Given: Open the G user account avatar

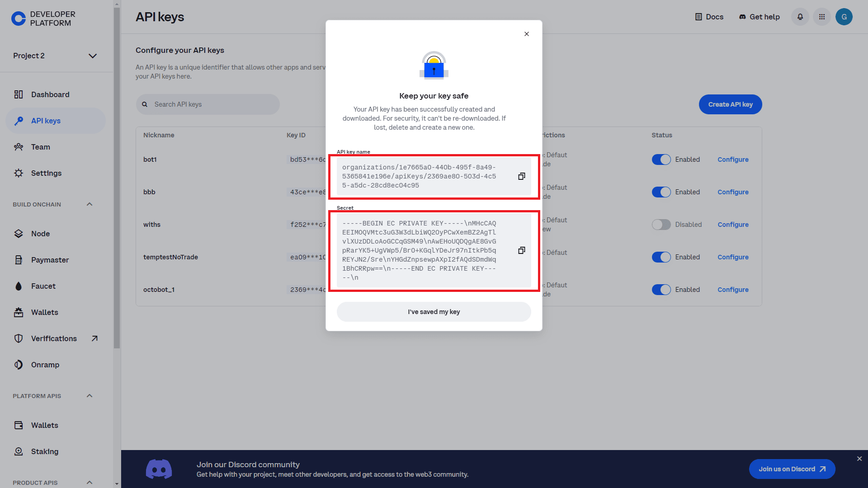Looking at the screenshot, I should [844, 17].
